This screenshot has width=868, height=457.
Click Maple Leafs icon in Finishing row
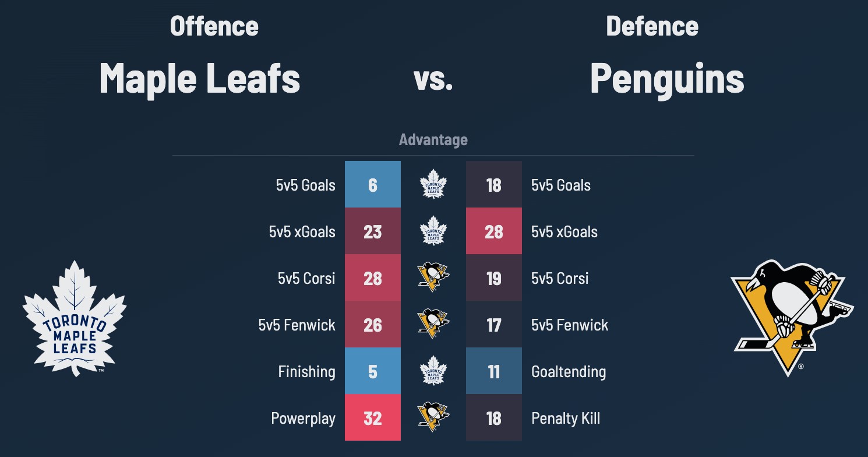(x=433, y=371)
